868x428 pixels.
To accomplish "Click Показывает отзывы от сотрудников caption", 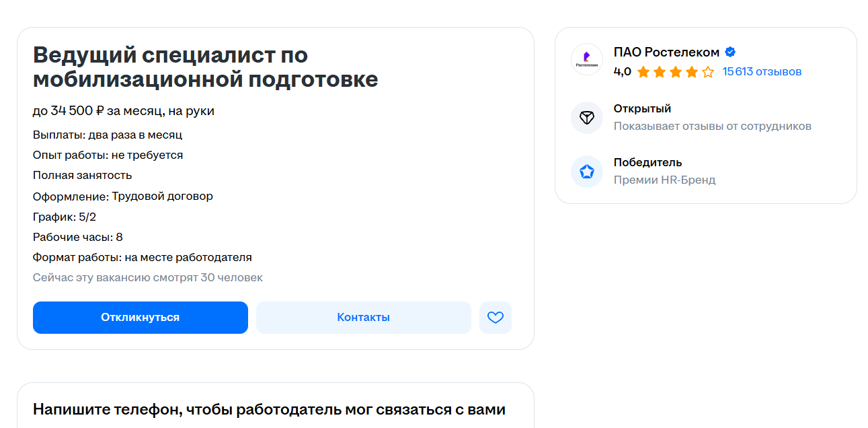I will [713, 127].
